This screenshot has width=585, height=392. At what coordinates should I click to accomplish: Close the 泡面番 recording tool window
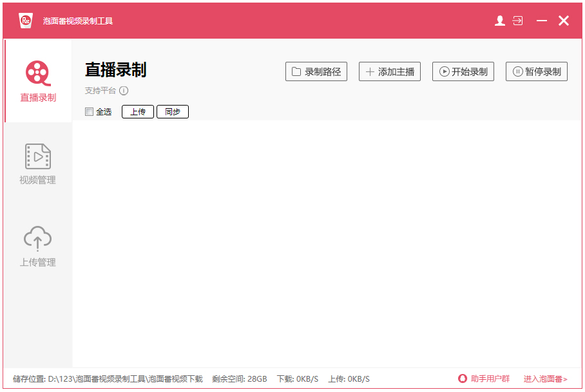point(564,21)
